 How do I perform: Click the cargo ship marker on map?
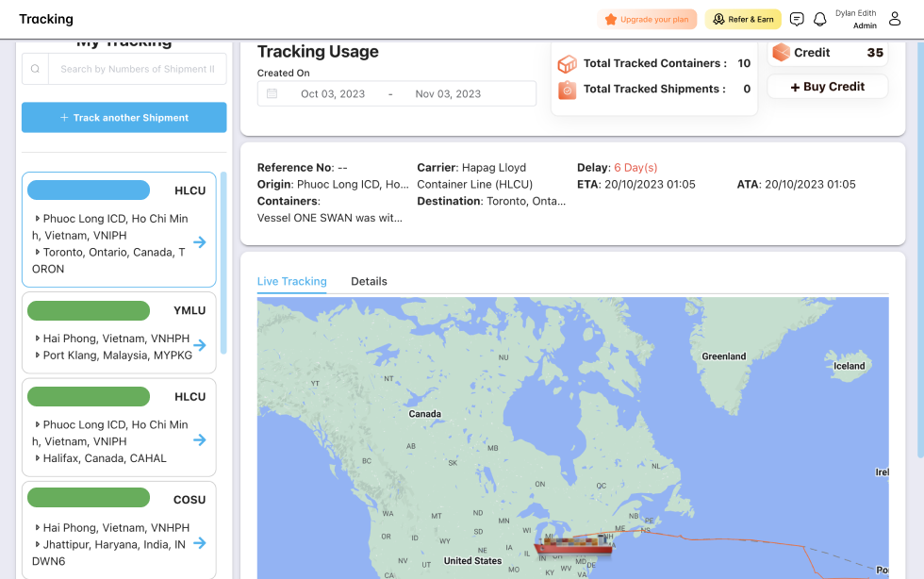[x=574, y=543]
